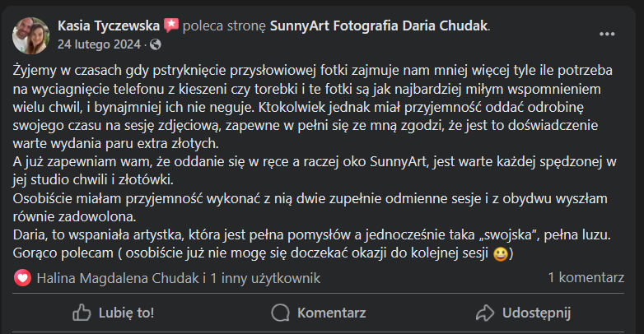Open the Kasia Tyczewska profile name link
Screen dimensions: 644x334
coord(110,26)
